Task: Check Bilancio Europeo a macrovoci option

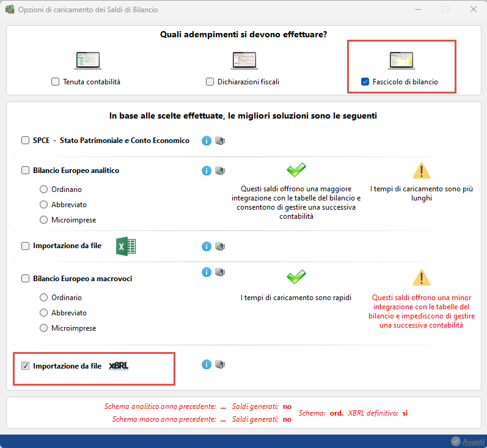Action: (x=25, y=278)
